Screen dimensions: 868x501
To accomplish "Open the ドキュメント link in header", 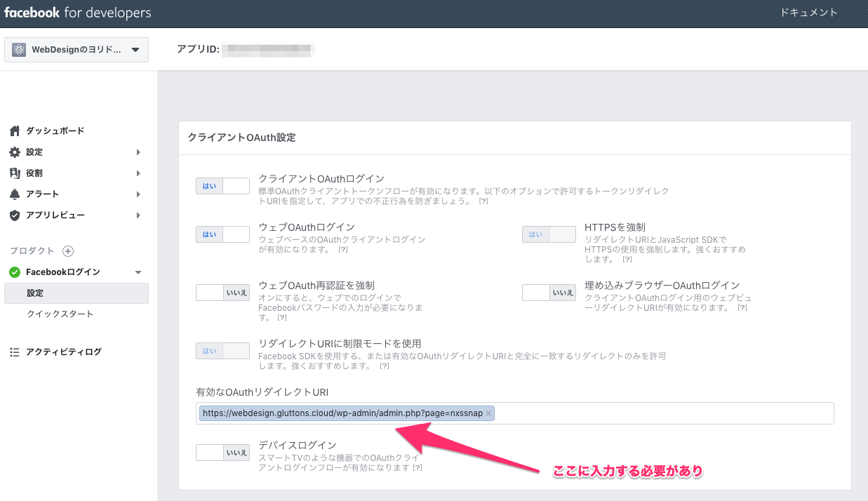I will pyautogui.click(x=809, y=13).
